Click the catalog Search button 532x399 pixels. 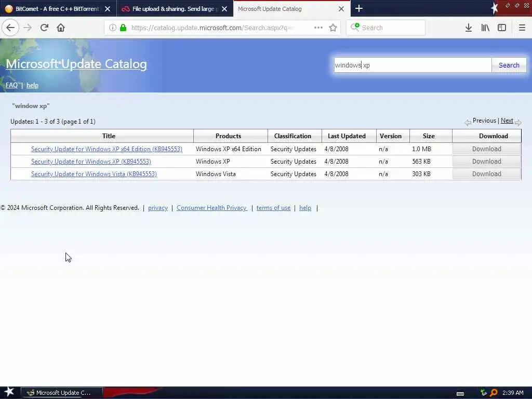pos(509,65)
